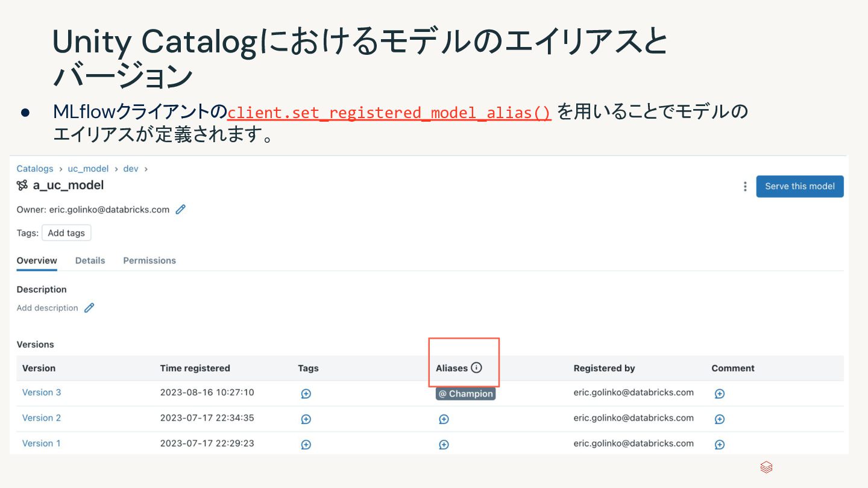Image resolution: width=868 pixels, height=488 pixels.
Task: Click the timestamp 2023-07-17 22:34:35
Action: tap(207, 418)
